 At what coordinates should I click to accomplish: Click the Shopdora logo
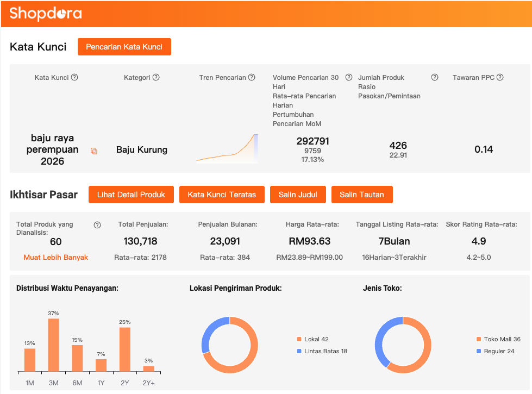point(46,13)
